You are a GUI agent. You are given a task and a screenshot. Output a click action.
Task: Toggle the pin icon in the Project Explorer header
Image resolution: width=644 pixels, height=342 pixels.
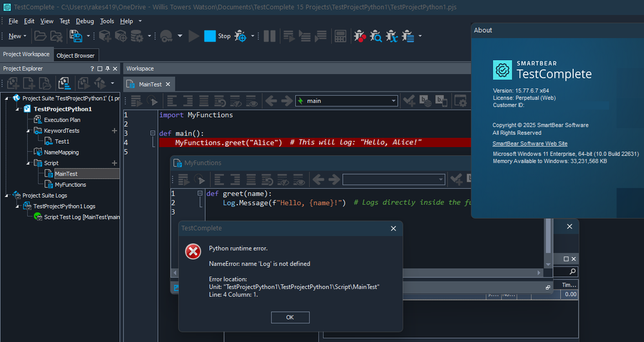(x=107, y=68)
